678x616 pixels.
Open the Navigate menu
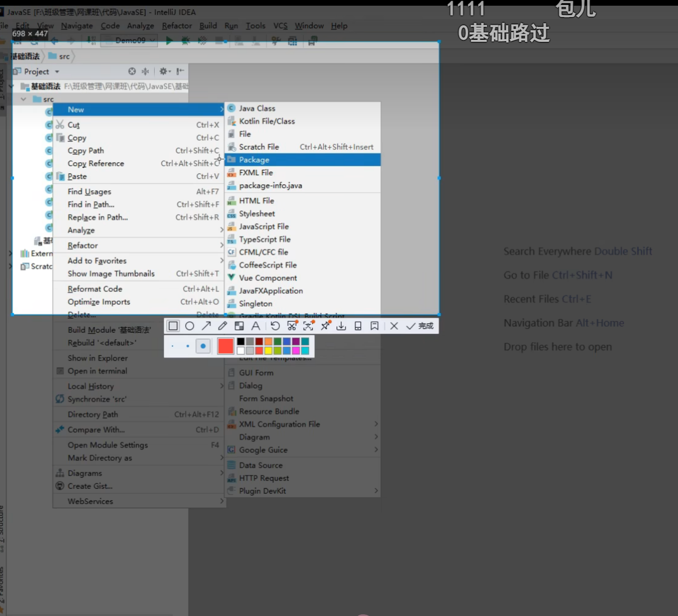click(x=77, y=26)
